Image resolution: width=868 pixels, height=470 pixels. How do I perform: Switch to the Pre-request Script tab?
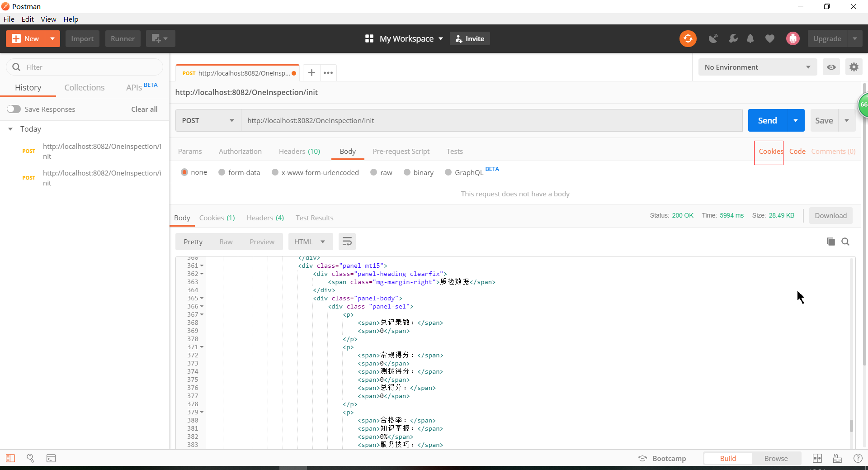pos(401,152)
